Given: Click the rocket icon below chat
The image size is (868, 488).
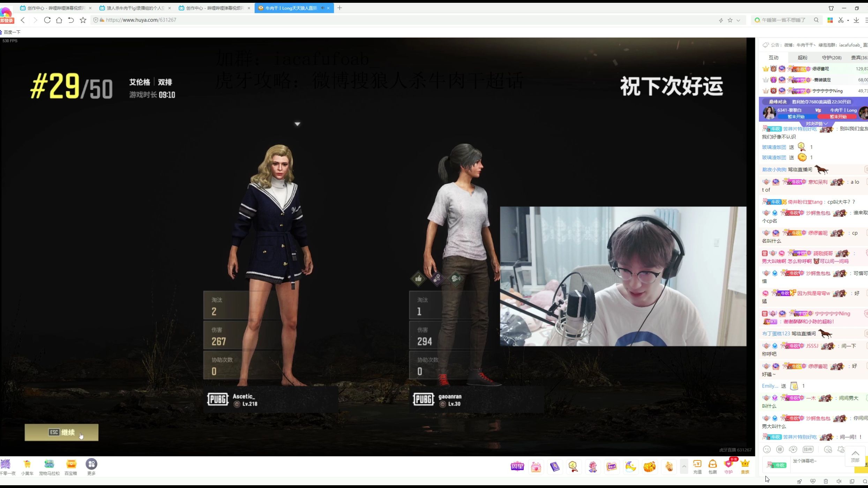Looking at the screenshot, I should (799, 481).
